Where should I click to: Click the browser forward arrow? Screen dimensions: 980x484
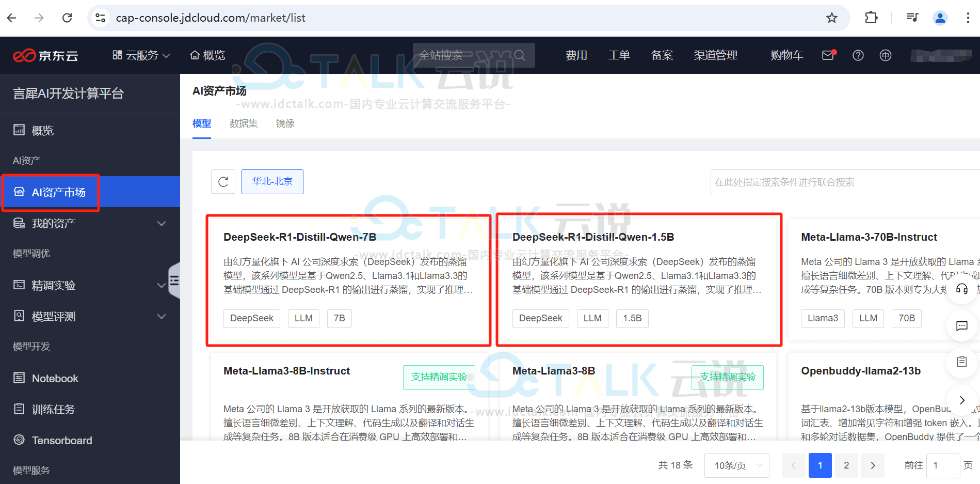point(39,18)
